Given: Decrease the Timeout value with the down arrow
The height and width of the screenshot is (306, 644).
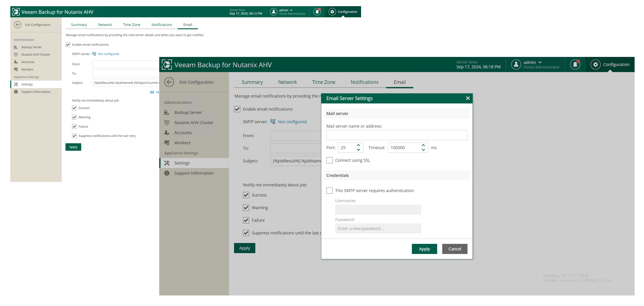Looking at the screenshot, I should [423, 150].
